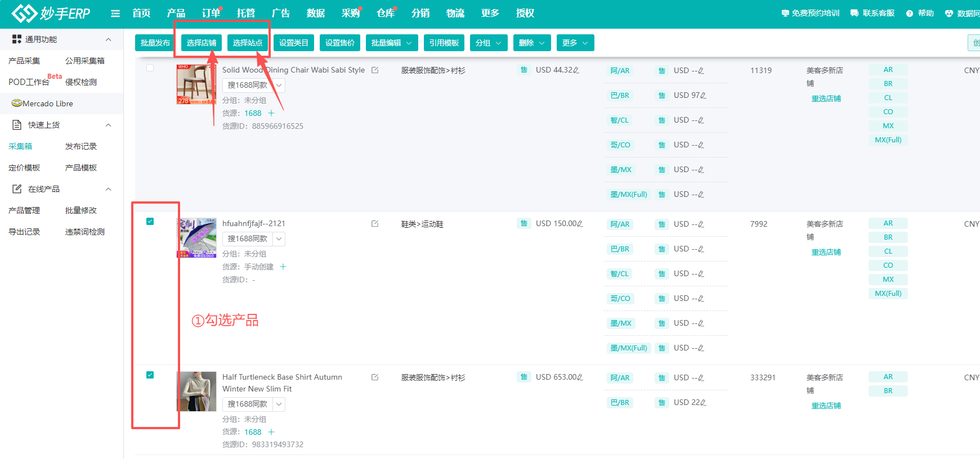Click the 引用模板 button
980x459 pixels.
pyautogui.click(x=444, y=43)
